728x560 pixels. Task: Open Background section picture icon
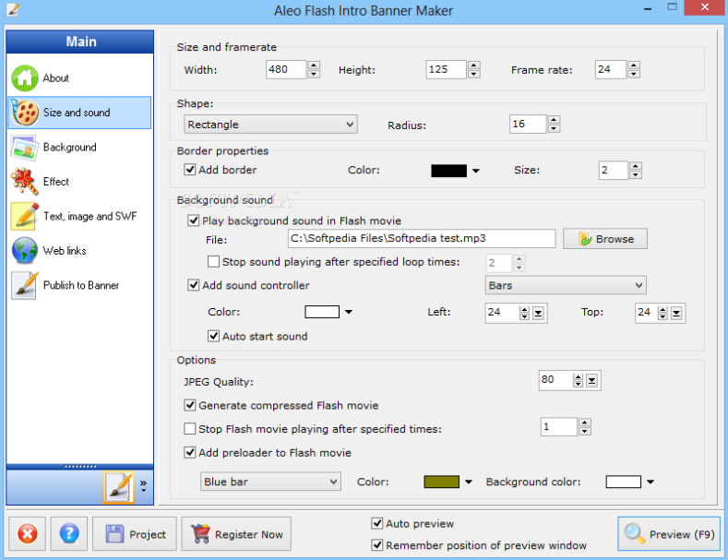pyautogui.click(x=25, y=148)
